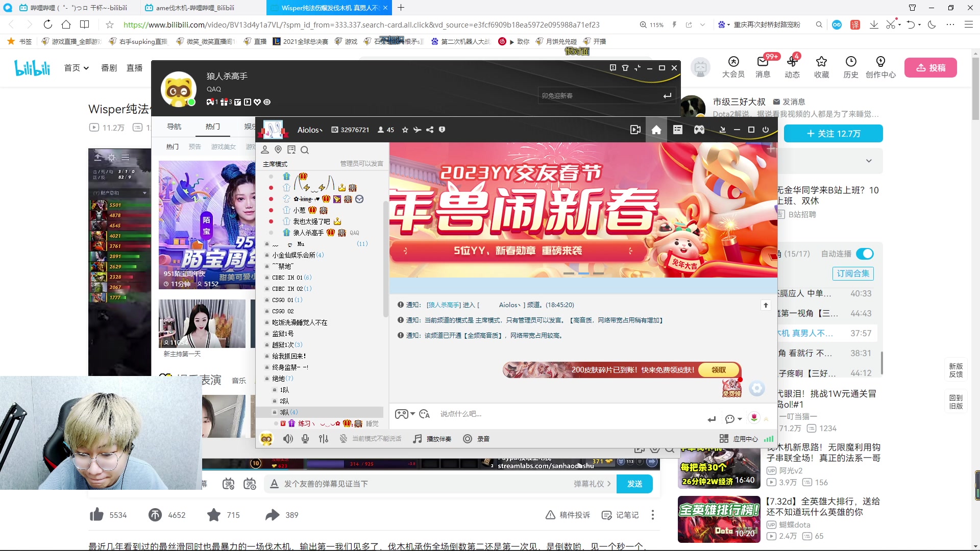This screenshot has width=980, height=551.
Task: Click the channel search magnifier in YY sidebar
Action: 305,149
